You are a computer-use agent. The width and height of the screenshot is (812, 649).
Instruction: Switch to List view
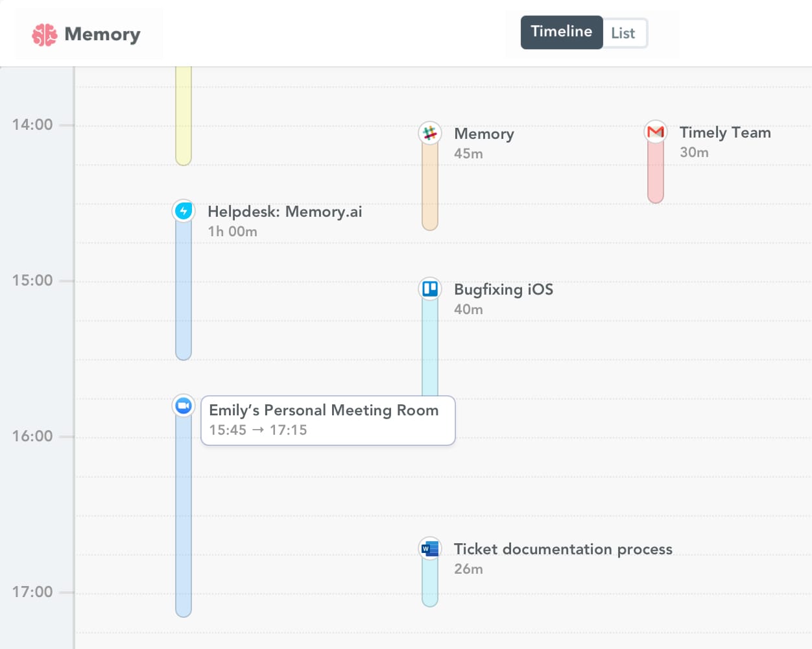(624, 32)
